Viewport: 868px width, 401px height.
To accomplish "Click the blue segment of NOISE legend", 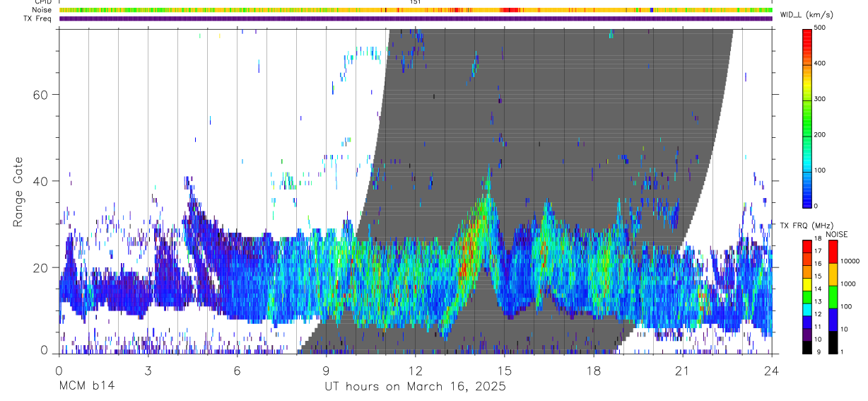I will tap(833, 319).
